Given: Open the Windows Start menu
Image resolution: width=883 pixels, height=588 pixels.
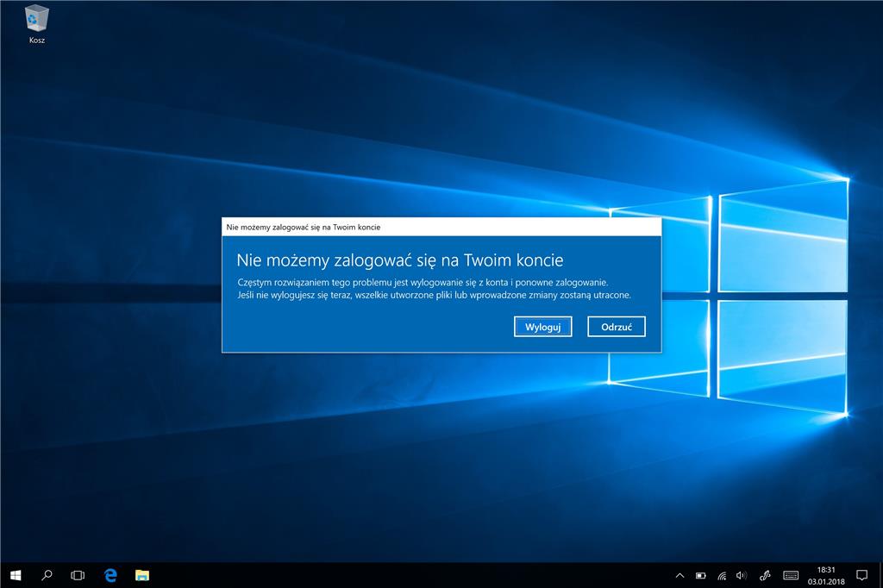Looking at the screenshot, I should (x=16, y=575).
